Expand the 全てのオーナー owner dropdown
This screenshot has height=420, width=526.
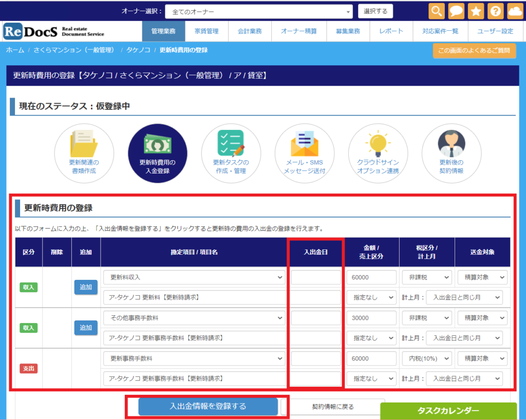(259, 12)
